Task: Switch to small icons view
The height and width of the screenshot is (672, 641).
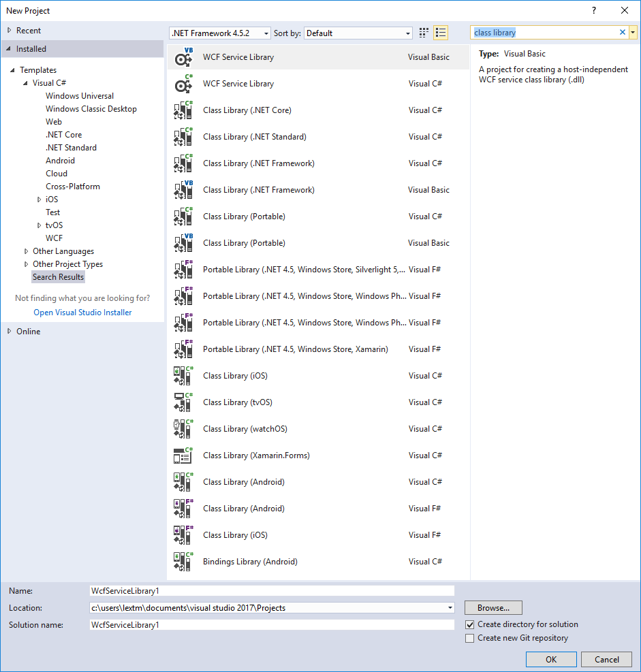Action: (423, 32)
